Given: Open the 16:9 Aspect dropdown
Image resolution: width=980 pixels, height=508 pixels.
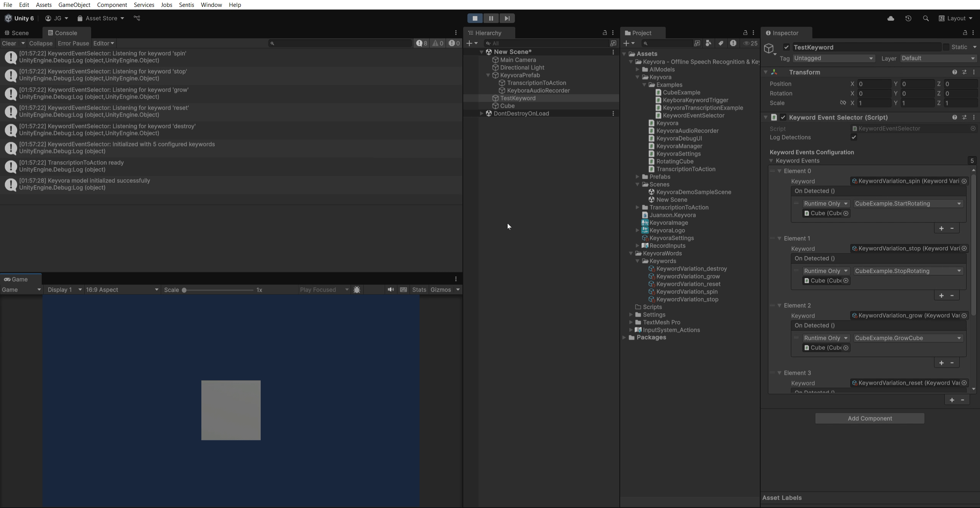Looking at the screenshot, I should (x=122, y=290).
